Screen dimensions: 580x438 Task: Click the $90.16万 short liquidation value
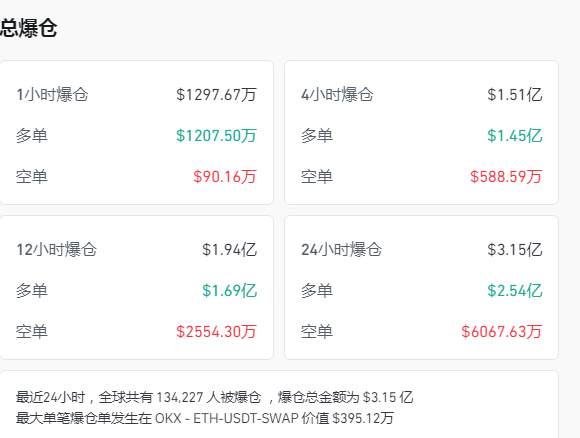point(225,176)
